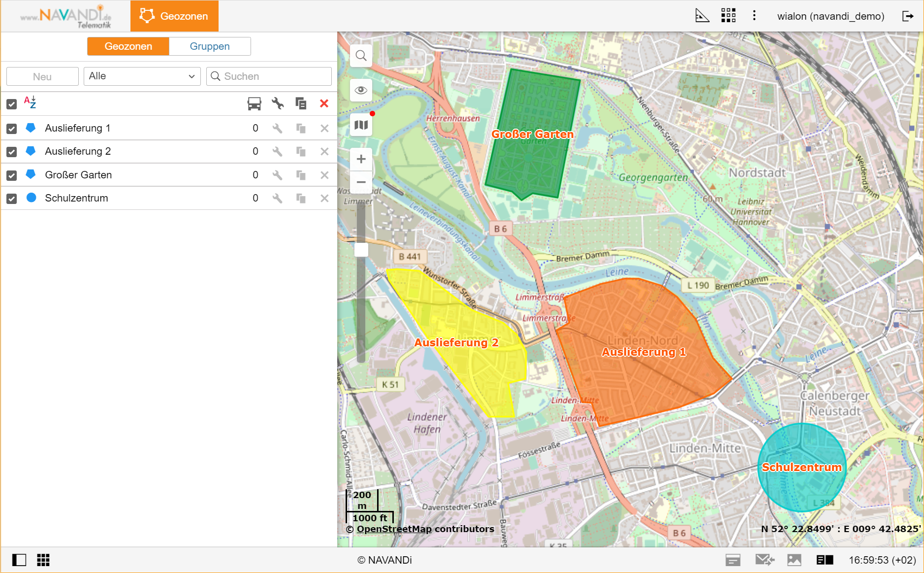Click the logout icon
924x573 pixels.
907,16
